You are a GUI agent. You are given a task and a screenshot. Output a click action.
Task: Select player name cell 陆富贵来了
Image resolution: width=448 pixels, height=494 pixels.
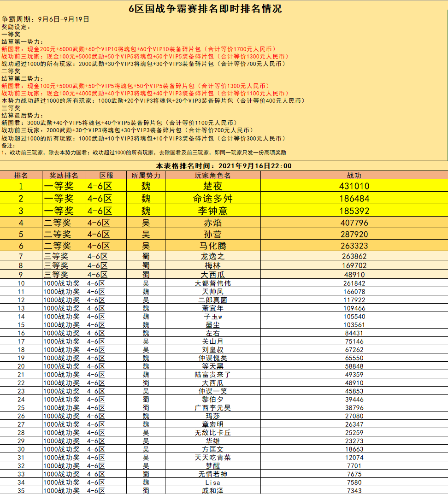[x=212, y=374]
